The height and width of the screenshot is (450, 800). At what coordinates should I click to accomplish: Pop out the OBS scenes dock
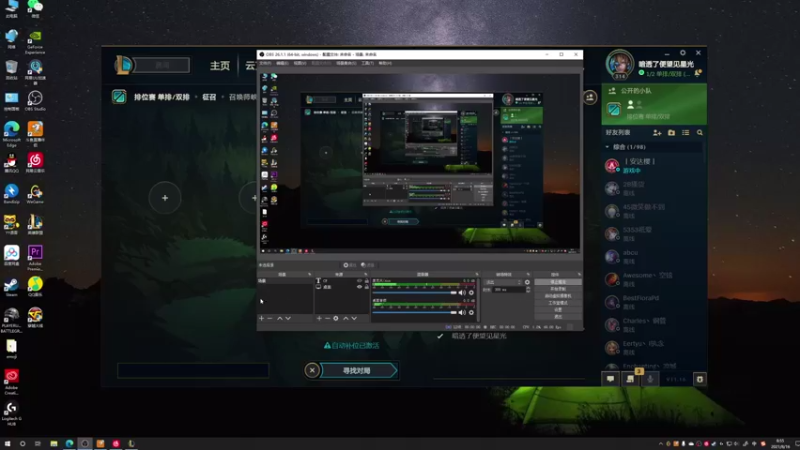[x=309, y=274]
